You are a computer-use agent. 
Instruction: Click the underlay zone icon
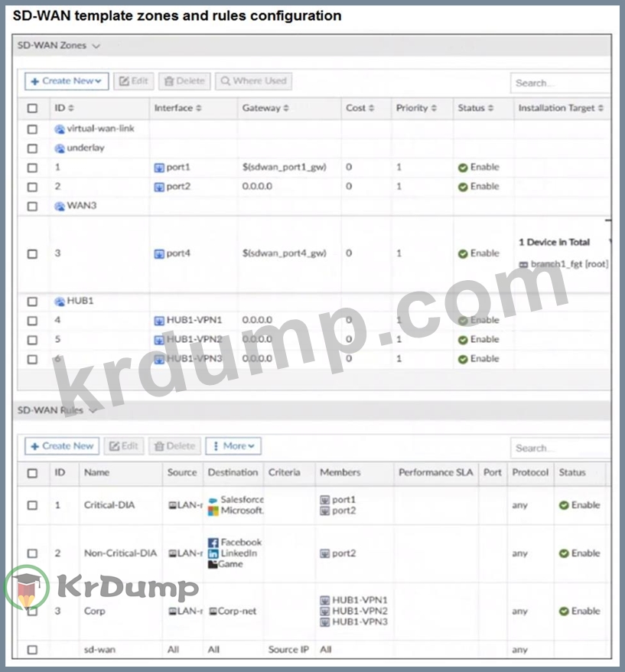point(60,148)
